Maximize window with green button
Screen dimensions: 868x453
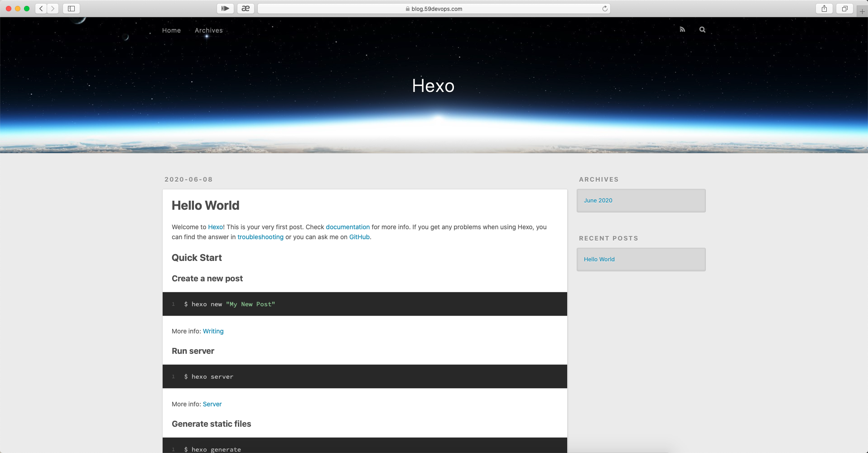pyautogui.click(x=27, y=9)
